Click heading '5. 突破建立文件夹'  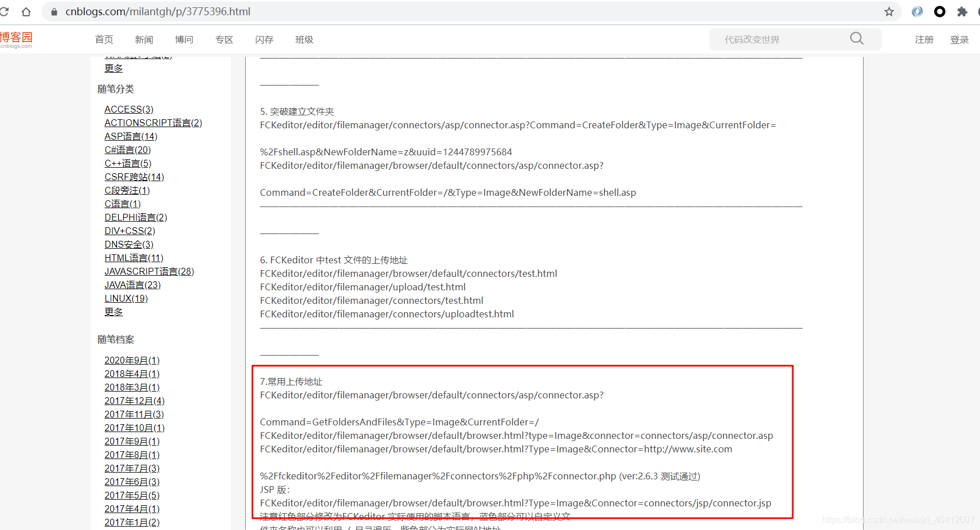tap(297, 111)
